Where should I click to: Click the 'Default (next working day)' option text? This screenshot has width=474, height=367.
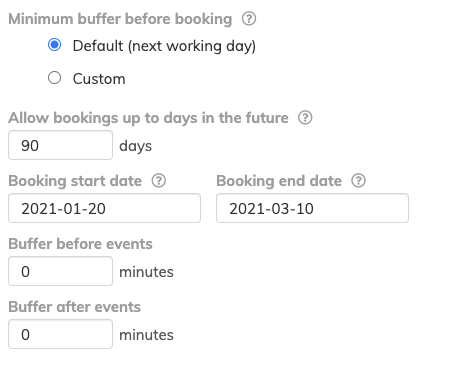(164, 46)
